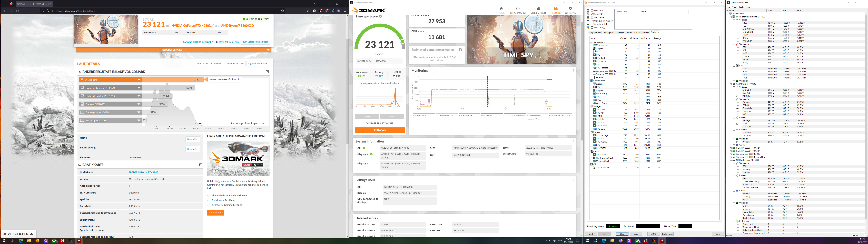Expand Premium-Gaming-PC (2020) dropdown
This screenshot has height=244, width=868.
click(x=139, y=88)
